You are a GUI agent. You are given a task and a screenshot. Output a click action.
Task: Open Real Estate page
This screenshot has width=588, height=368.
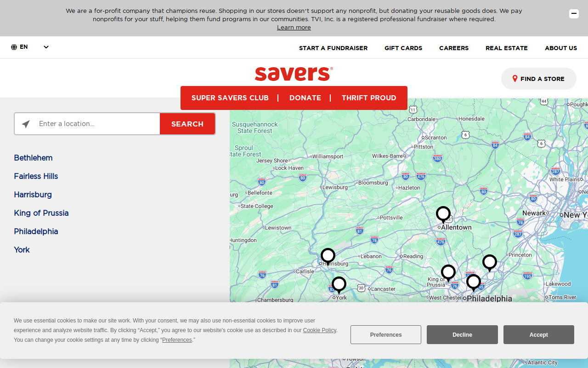507,48
